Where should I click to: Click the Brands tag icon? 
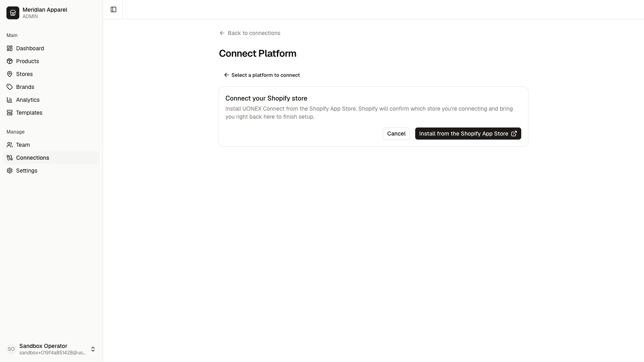tap(10, 87)
